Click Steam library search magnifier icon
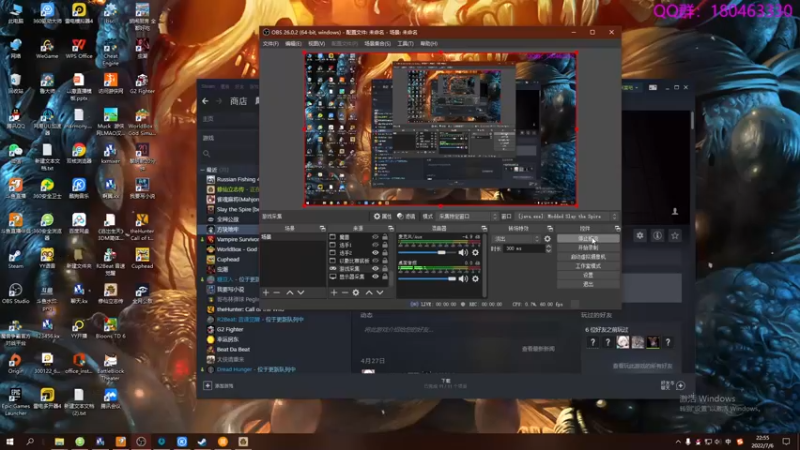Screen dimensions: 800x450 click(x=206, y=154)
